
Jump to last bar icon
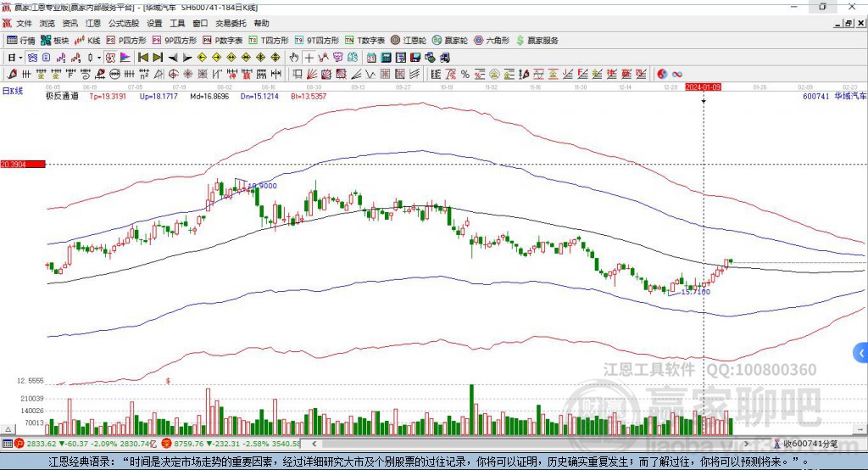tap(158, 58)
